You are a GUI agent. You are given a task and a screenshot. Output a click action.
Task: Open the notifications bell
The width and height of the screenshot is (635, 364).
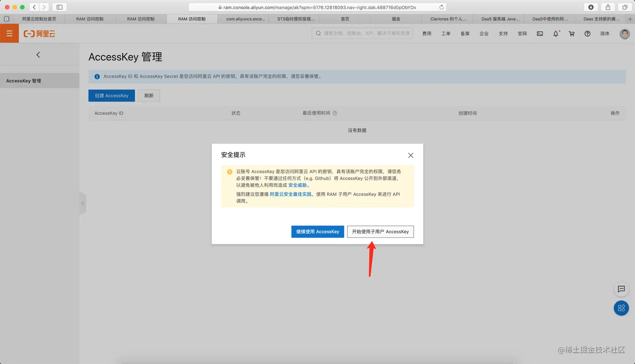556,34
